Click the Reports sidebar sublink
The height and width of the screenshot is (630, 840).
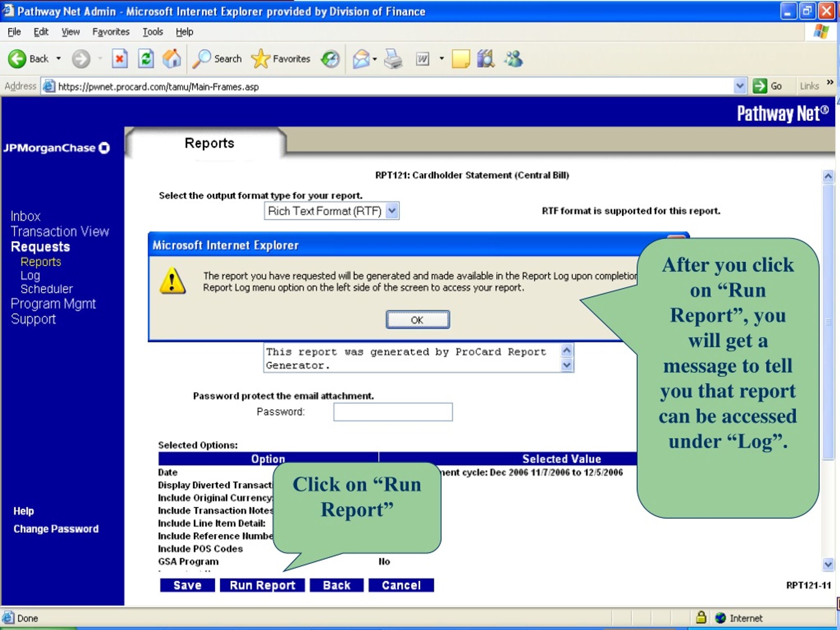41,262
